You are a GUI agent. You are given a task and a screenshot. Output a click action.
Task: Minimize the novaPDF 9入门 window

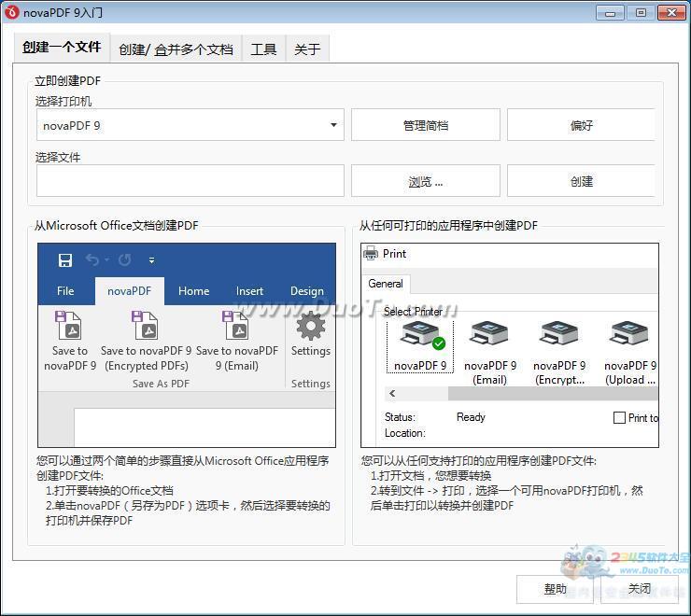pos(610,13)
